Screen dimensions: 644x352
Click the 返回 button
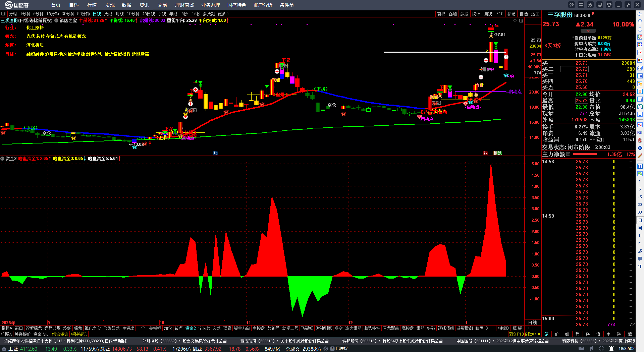pyautogui.click(x=535, y=14)
